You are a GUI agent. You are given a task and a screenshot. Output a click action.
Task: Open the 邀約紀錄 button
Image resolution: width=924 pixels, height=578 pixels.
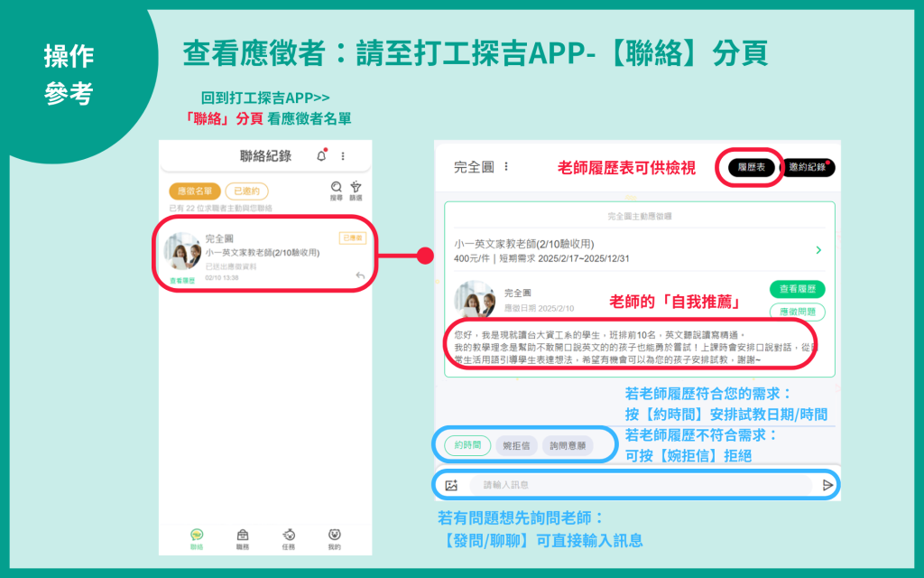[x=807, y=167]
